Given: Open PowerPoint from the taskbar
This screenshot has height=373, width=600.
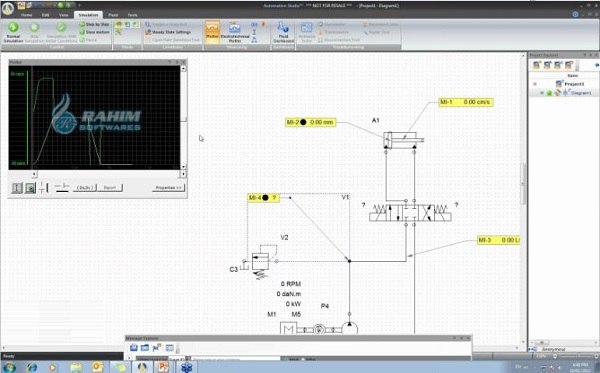Looking at the screenshot, I should coord(163,368).
